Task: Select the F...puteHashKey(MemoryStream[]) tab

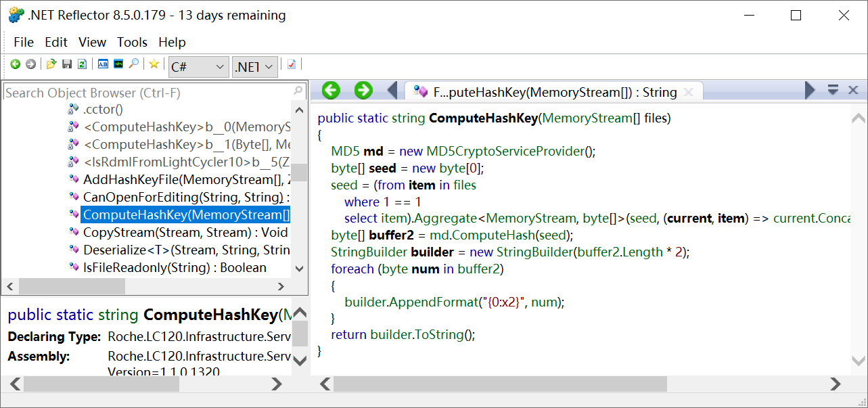Action: tap(555, 92)
